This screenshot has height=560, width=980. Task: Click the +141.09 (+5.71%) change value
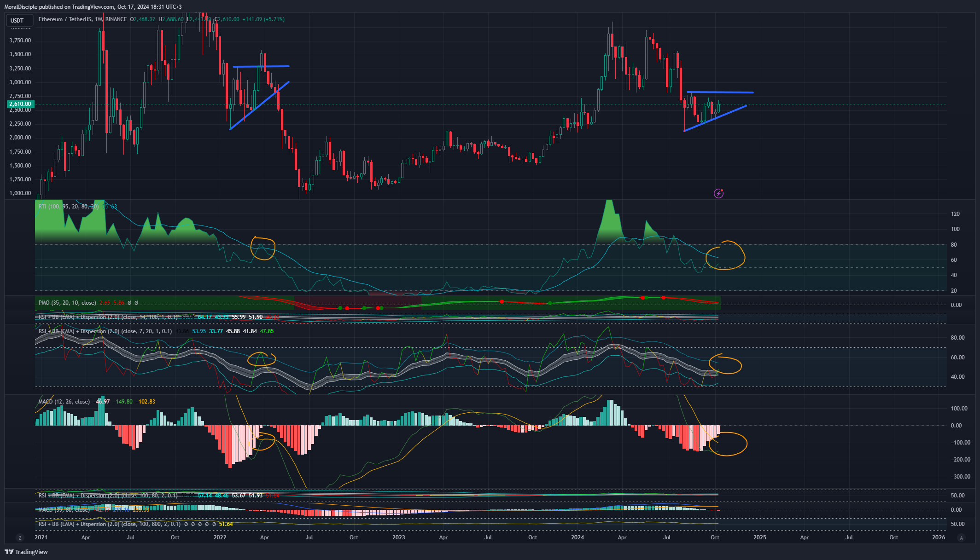[263, 19]
